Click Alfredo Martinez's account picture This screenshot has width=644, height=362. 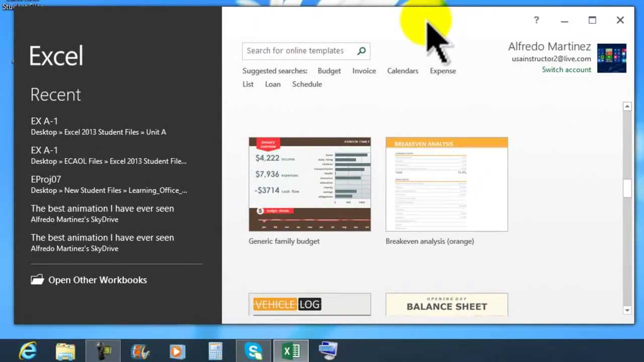[612, 58]
